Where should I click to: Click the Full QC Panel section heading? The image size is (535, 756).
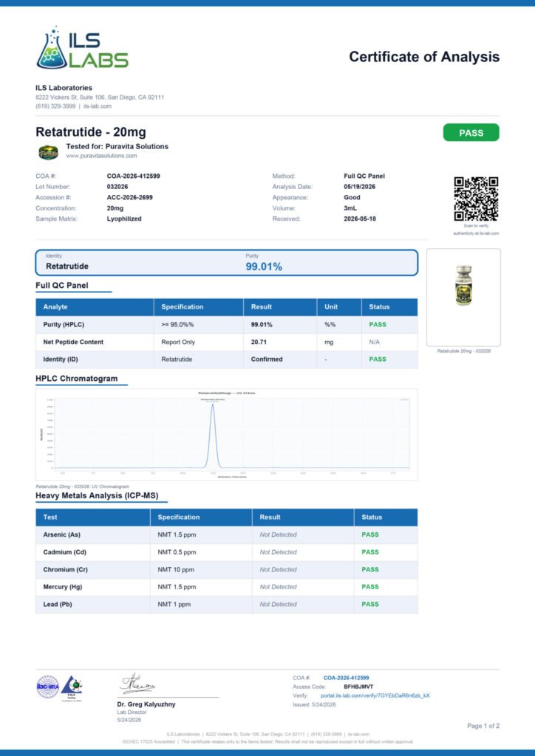coord(62,286)
